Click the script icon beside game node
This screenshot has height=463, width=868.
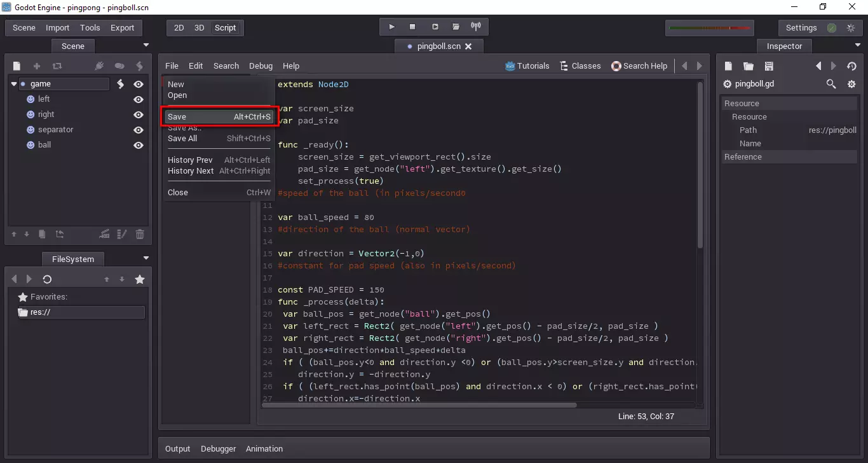click(x=121, y=84)
